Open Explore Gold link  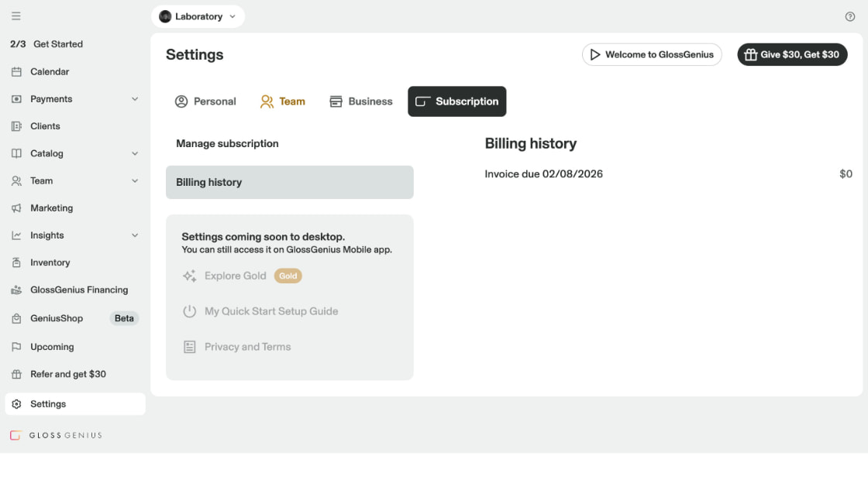[x=236, y=276]
